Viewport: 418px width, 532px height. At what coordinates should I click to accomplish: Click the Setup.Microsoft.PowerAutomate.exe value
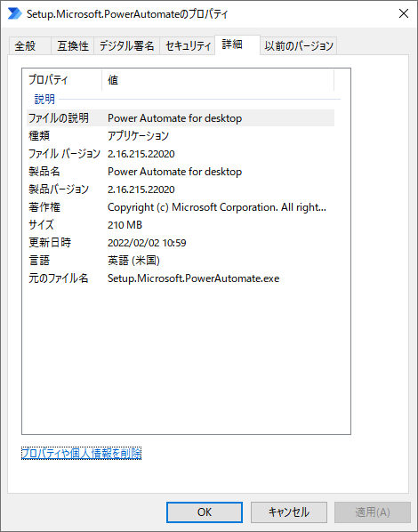coord(193,278)
